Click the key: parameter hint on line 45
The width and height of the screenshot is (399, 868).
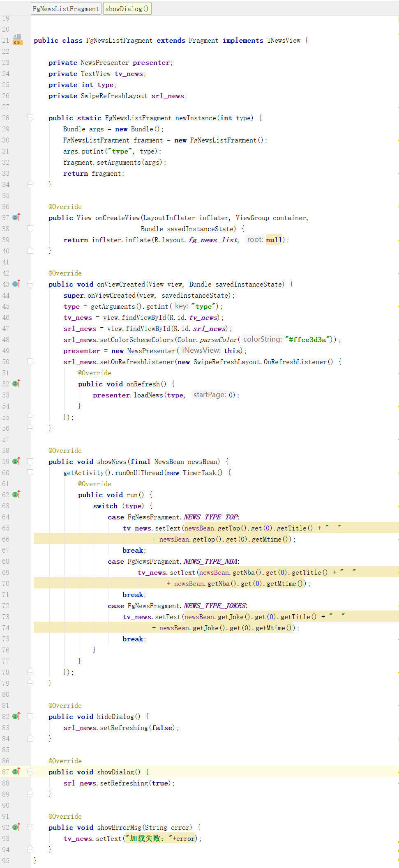click(x=181, y=306)
